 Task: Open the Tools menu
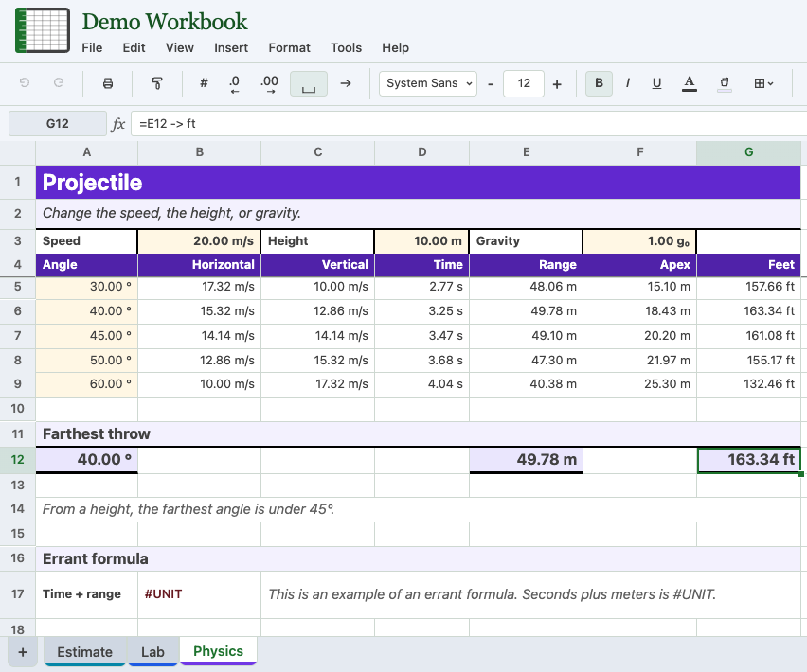(x=347, y=48)
